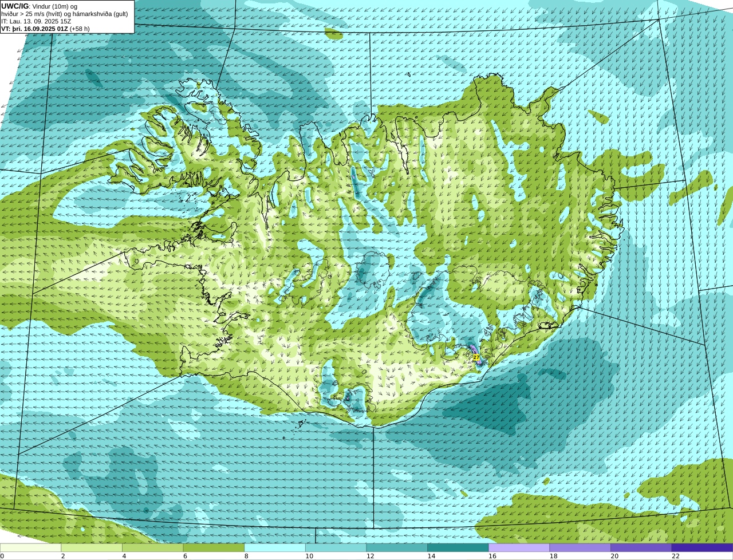733x560 pixels.
Task: Select the 6–8 m/s olive green legend swatch
Action: (x=214, y=547)
